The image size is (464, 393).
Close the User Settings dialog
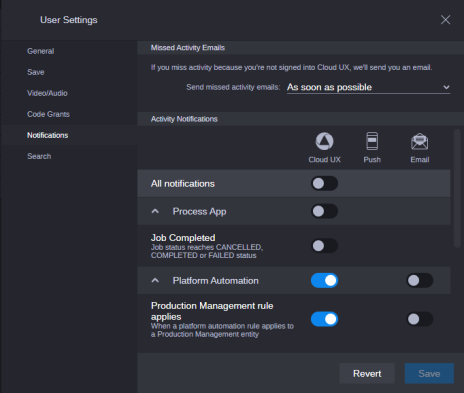445,20
